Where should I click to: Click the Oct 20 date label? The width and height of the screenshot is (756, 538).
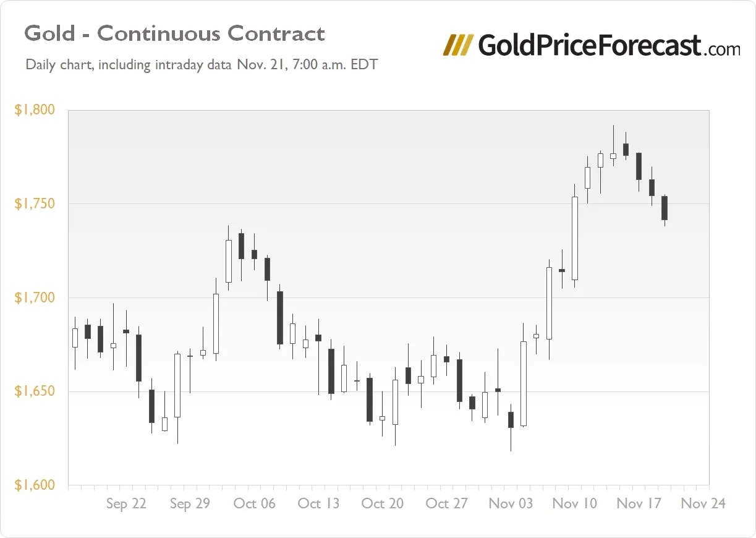(x=383, y=504)
